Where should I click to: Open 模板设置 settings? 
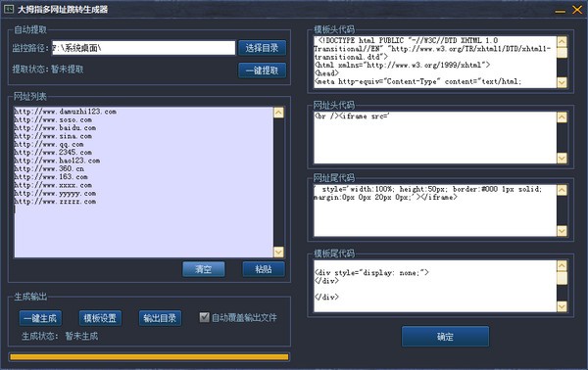tap(100, 318)
